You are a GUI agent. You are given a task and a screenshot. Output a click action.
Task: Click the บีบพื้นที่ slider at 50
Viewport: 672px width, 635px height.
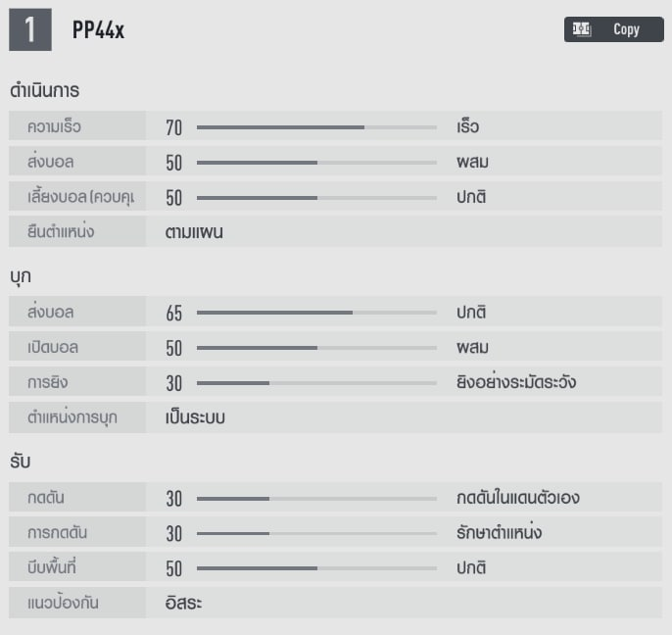pos(316,568)
